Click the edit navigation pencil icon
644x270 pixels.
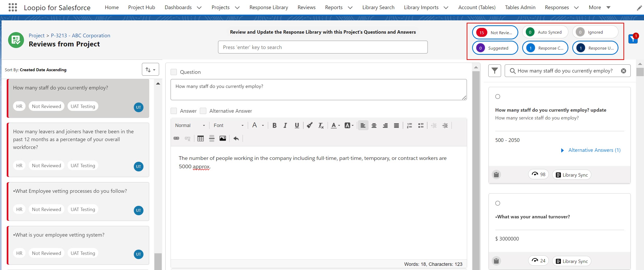pyautogui.click(x=639, y=8)
